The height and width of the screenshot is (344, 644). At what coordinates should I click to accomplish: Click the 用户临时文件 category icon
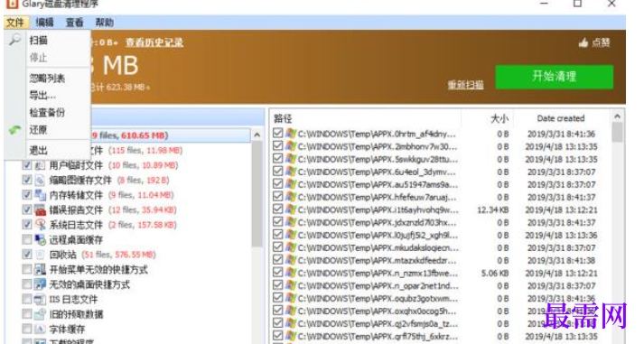(40, 165)
